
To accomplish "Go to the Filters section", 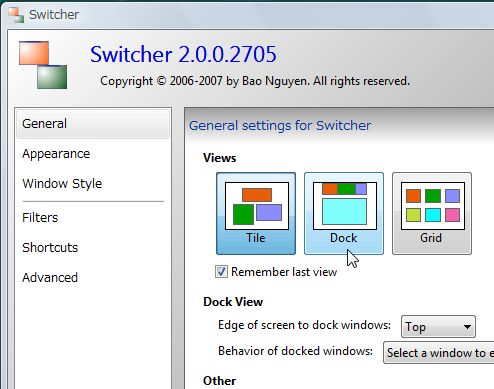I will (93, 218).
